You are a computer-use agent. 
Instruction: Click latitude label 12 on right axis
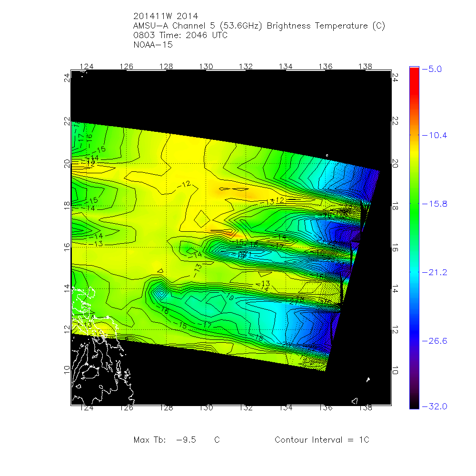tap(395, 329)
